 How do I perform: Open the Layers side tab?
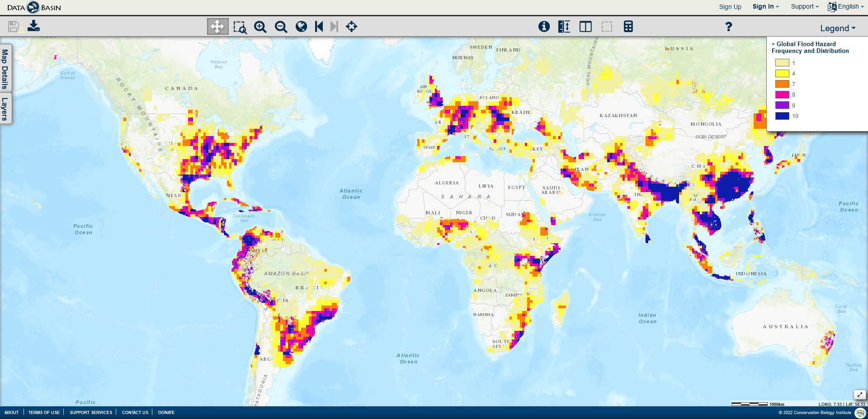[5, 109]
